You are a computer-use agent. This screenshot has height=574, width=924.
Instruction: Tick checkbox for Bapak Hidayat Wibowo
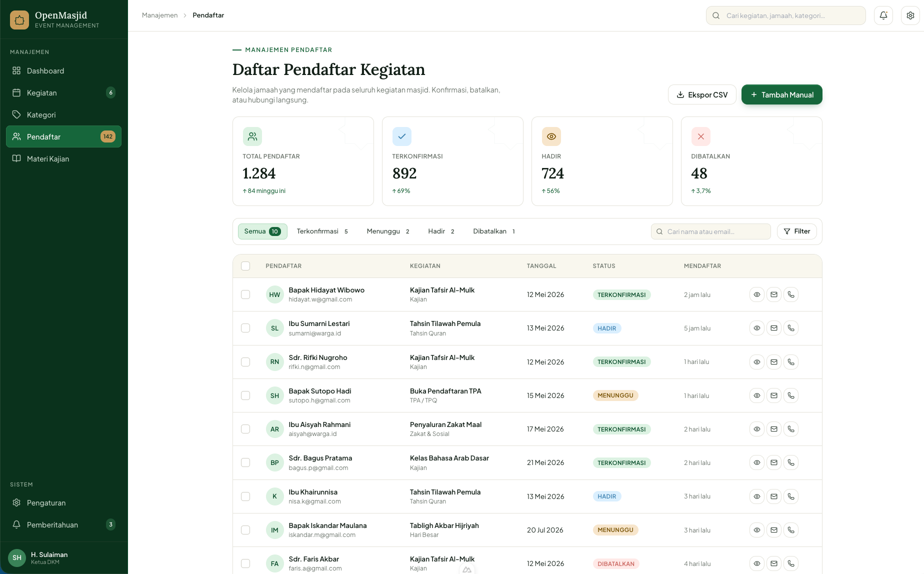(245, 294)
